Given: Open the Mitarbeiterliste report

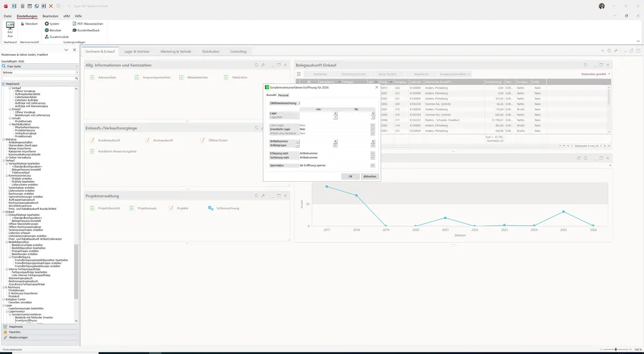Looking at the screenshot, I should pos(194,78).
